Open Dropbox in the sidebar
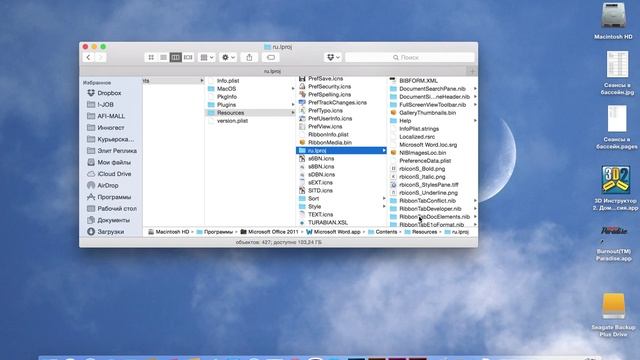Image resolution: width=640 pixels, height=360 pixels. click(109, 93)
